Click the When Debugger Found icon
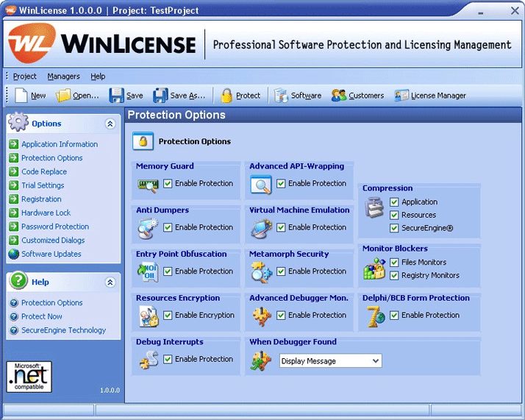Image resolution: width=525 pixels, height=420 pixels. pyautogui.click(x=261, y=361)
